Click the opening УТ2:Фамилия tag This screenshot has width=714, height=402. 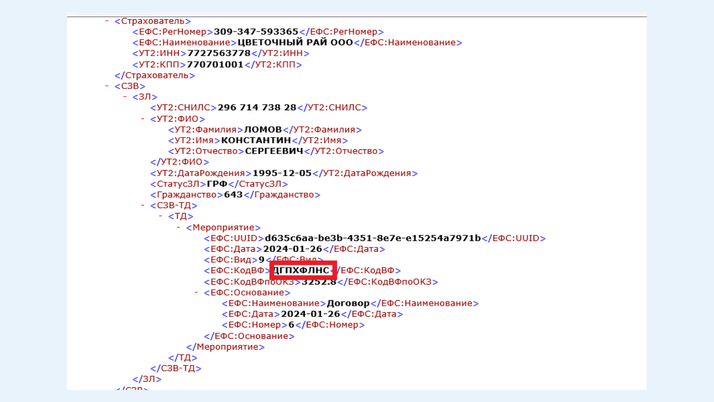206,130
